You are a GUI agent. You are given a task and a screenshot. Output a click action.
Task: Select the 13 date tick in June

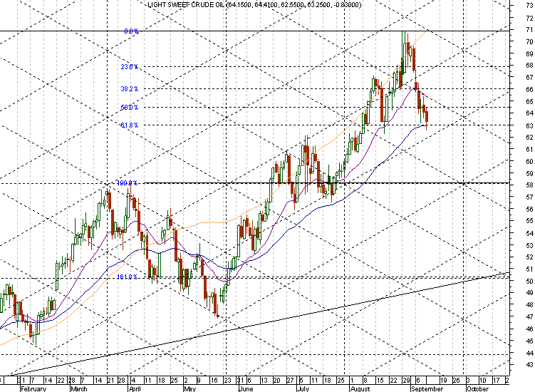coord(264,381)
